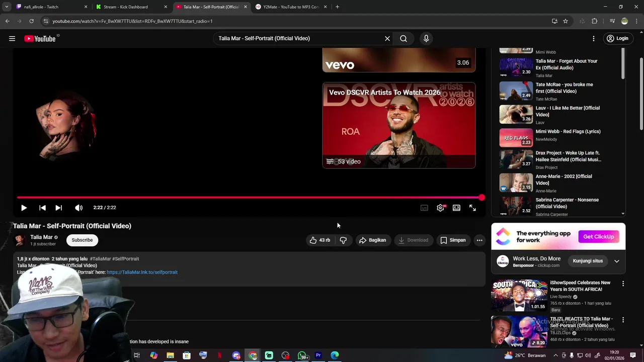Open the tab search dropdown arrow

click(7, 7)
